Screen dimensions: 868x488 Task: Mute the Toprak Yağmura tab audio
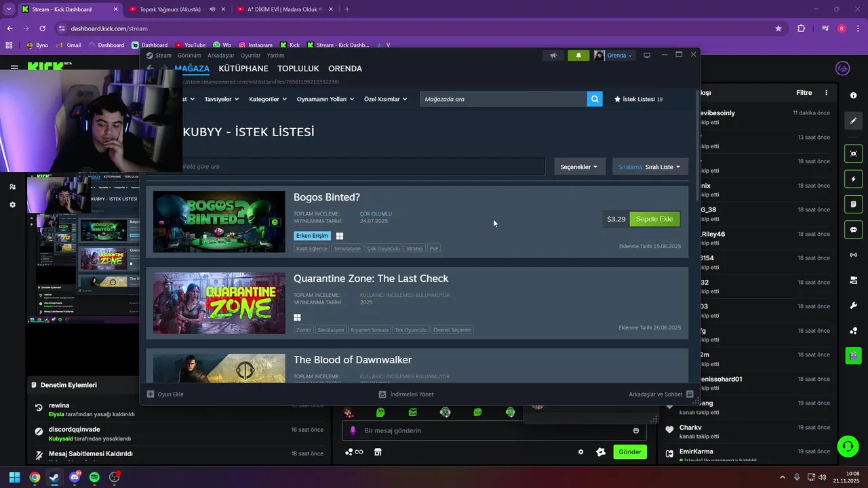pyautogui.click(x=212, y=9)
